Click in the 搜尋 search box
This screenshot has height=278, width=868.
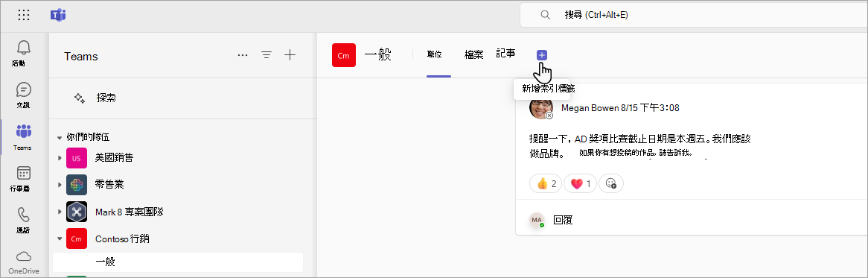click(695, 15)
